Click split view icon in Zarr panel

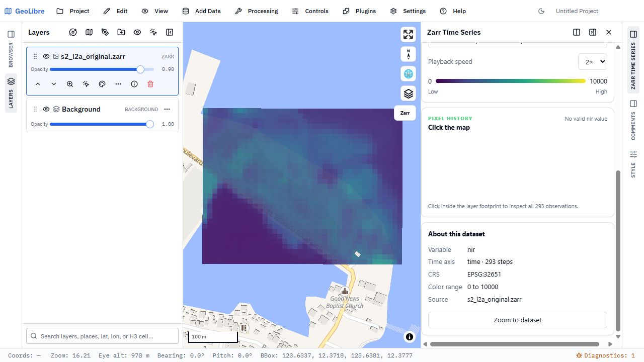pos(577,32)
